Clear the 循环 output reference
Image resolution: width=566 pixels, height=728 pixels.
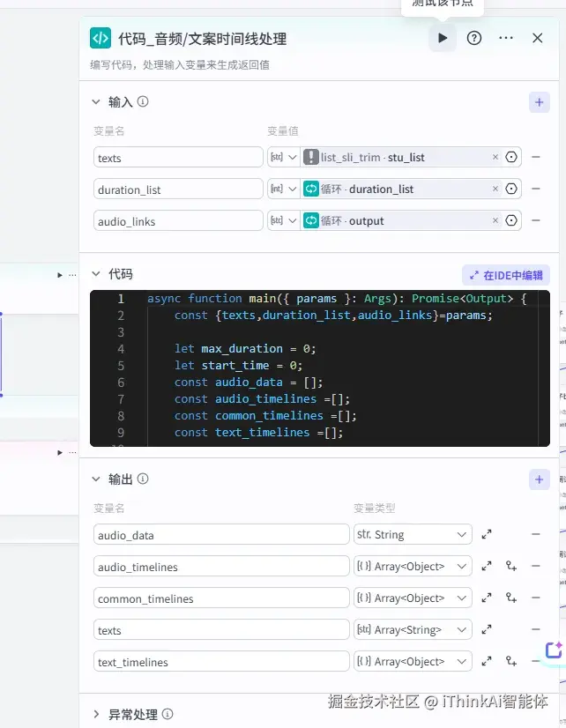click(495, 220)
